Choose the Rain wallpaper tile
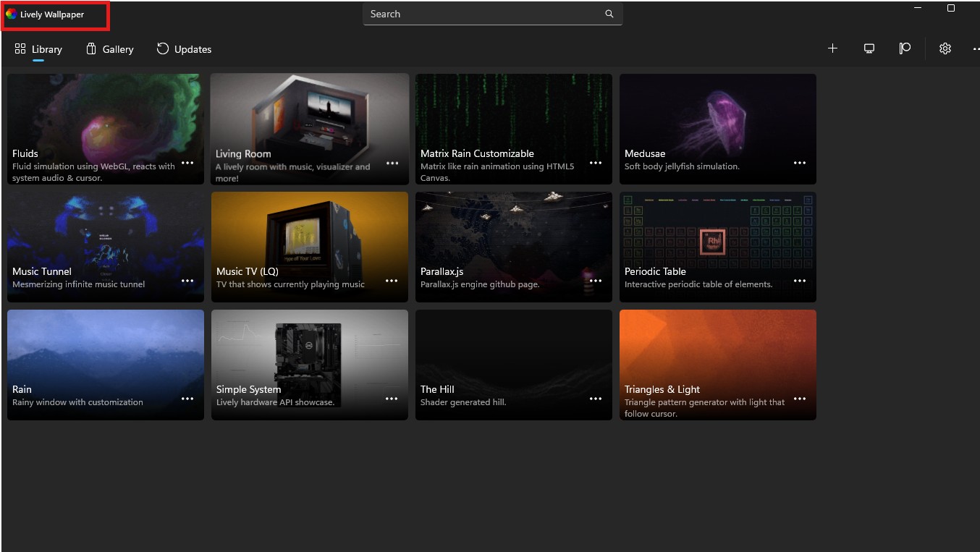 click(105, 351)
